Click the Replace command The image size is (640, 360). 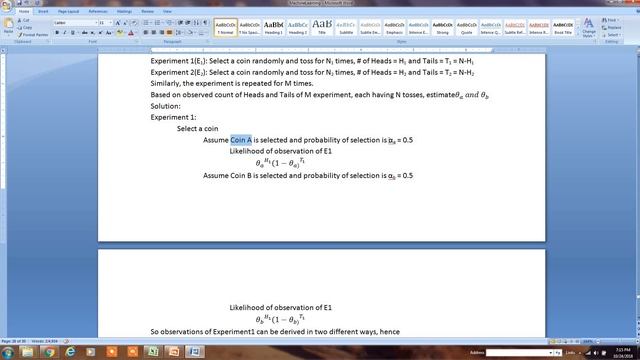point(611,27)
